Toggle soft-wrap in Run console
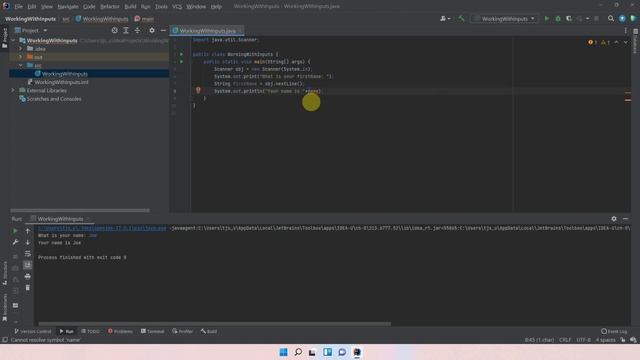640x360 pixels. click(x=27, y=253)
